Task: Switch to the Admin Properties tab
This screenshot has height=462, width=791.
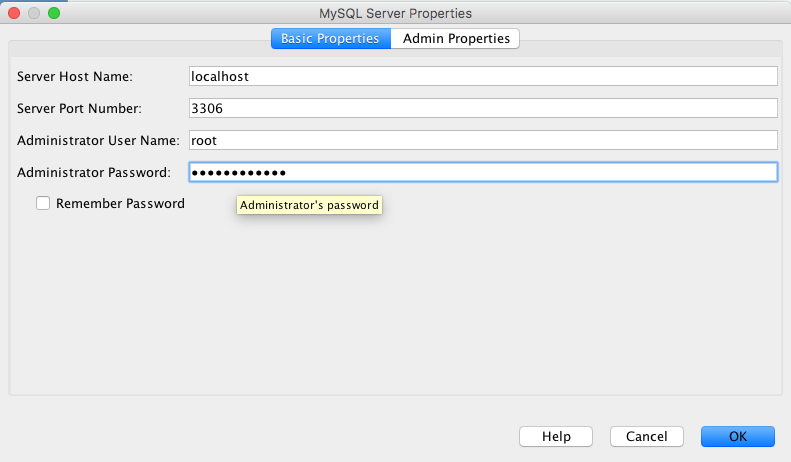Action: click(x=456, y=38)
